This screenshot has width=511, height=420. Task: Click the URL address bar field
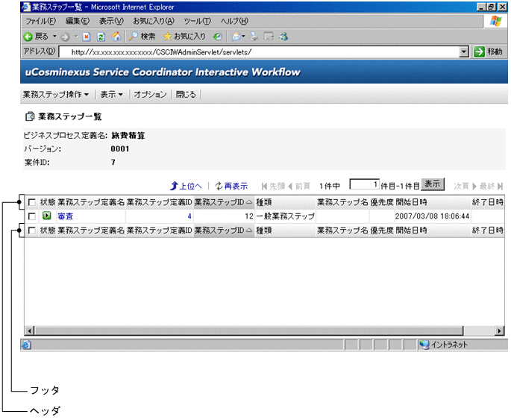[x=260, y=51]
